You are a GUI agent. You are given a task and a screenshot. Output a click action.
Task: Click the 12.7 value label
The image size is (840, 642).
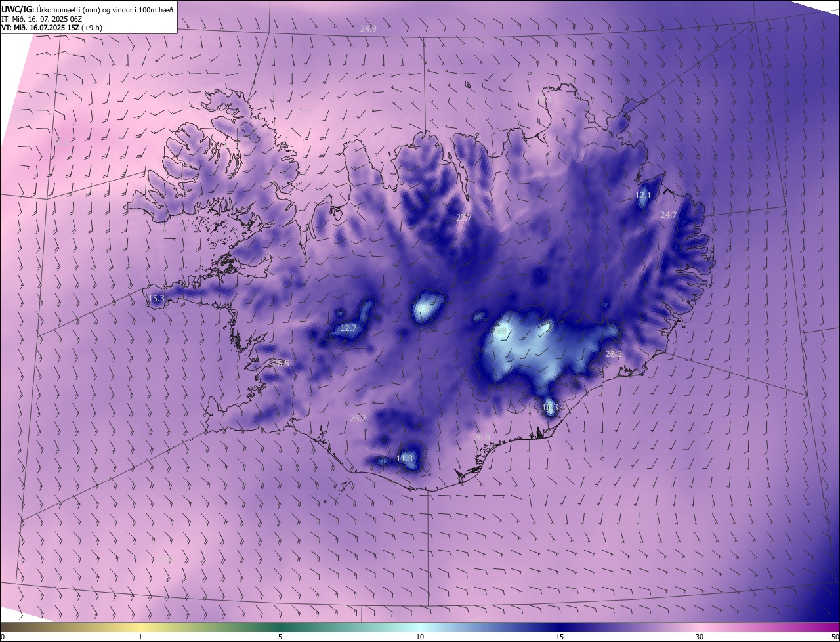pyautogui.click(x=348, y=328)
